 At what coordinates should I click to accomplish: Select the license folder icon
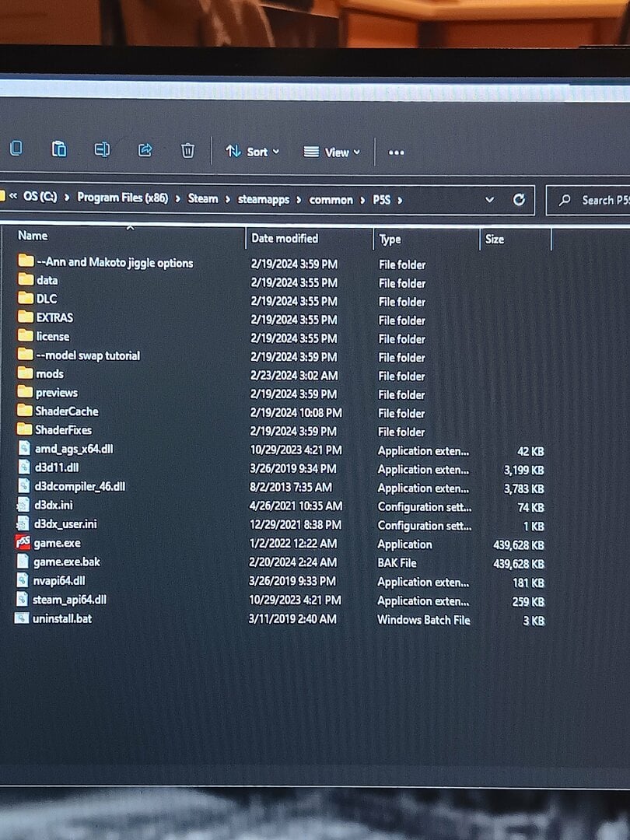pos(25,335)
